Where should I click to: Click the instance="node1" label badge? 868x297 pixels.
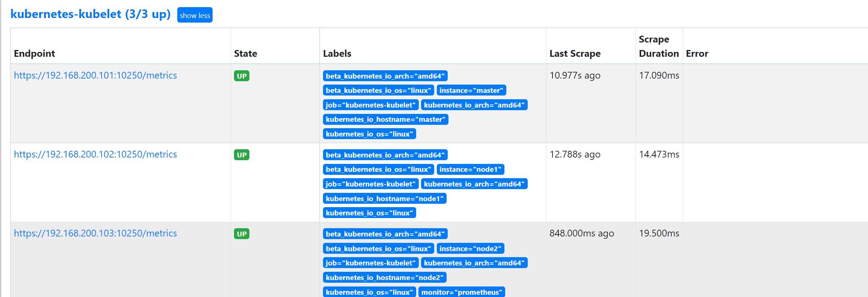[x=470, y=169]
